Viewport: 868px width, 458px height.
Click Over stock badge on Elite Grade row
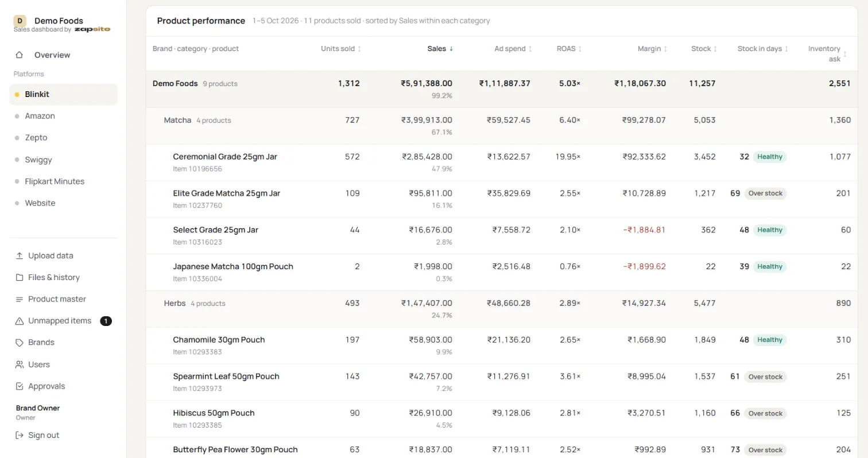tap(765, 193)
